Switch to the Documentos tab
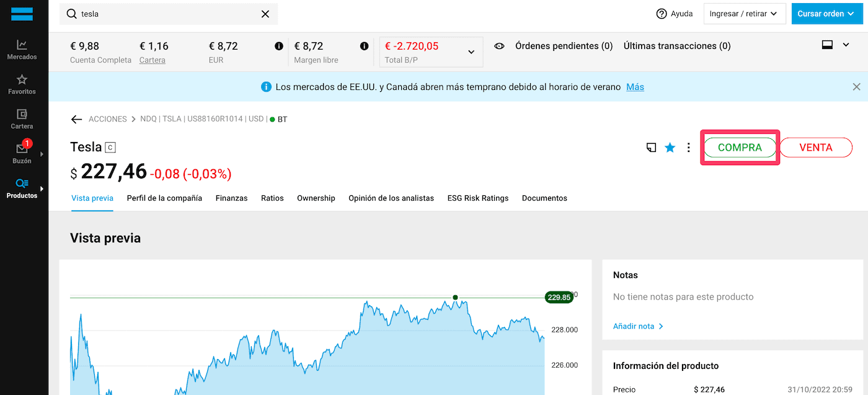 (x=544, y=198)
